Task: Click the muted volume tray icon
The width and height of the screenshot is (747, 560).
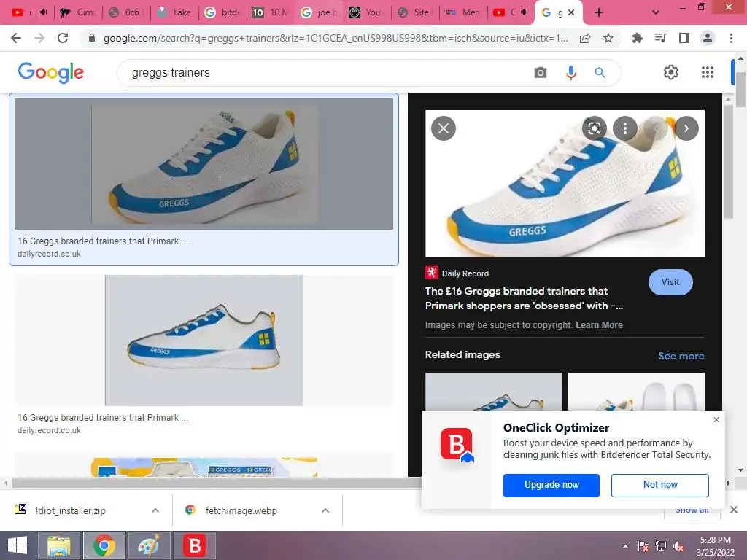Action: click(x=678, y=546)
